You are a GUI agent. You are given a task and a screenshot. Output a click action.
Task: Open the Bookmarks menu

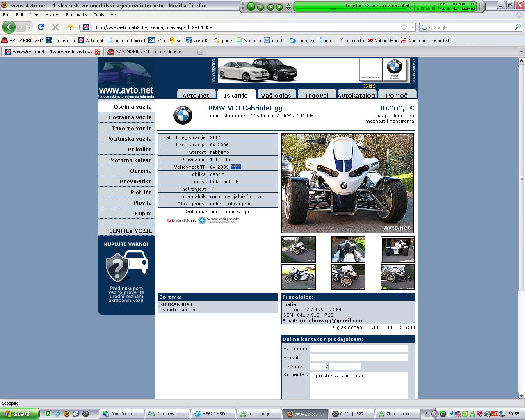[77, 15]
